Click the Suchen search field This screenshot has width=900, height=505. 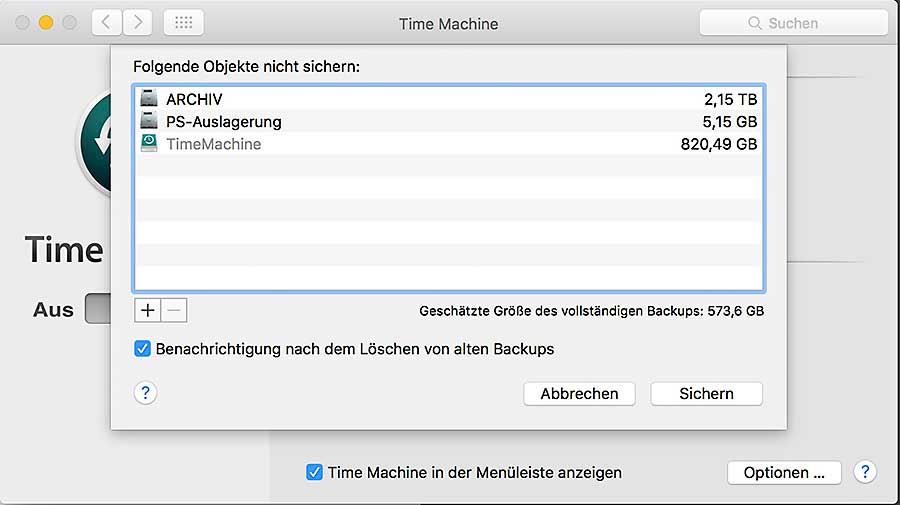tap(793, 23)
